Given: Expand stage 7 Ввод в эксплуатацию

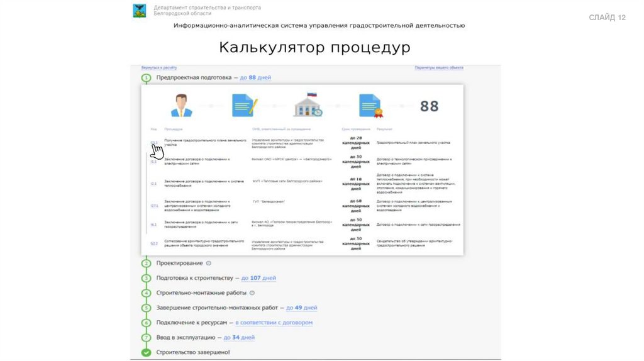Looking at the screenshot, I should click(146, 338).
